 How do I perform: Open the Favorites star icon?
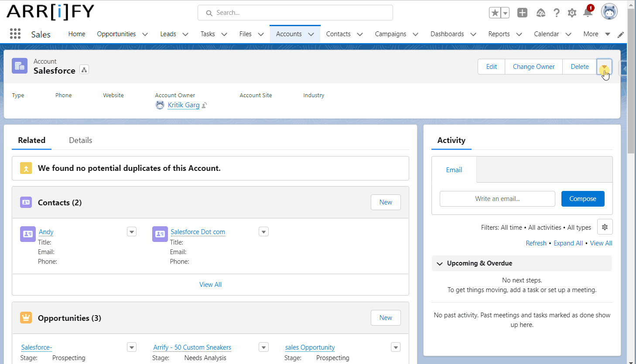pyautogui.click(x=495, y=13)
